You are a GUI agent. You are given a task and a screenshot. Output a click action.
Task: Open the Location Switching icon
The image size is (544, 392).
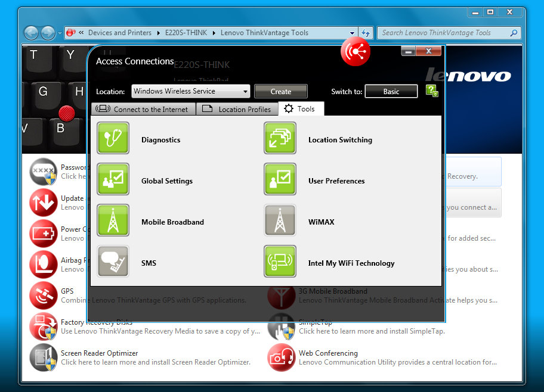[x=280, y=138]
